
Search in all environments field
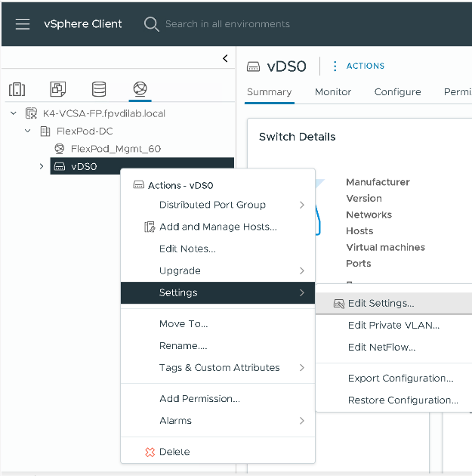(227, 24)
